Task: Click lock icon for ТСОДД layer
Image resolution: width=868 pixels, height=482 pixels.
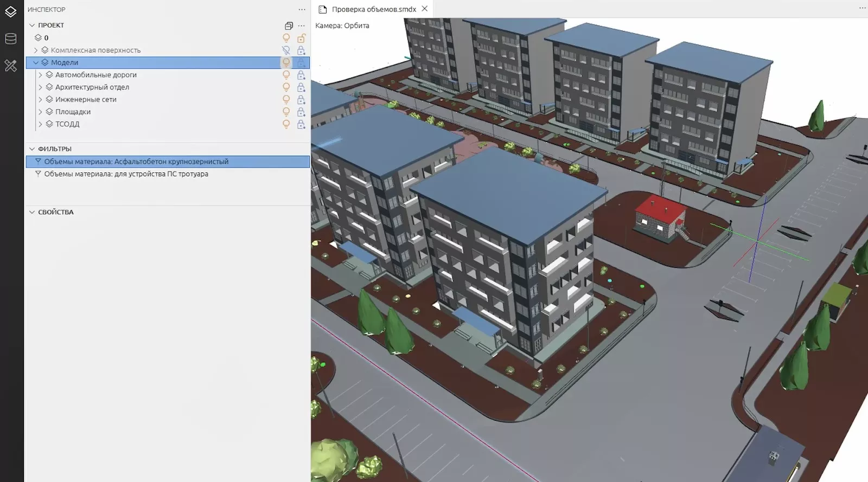Action: 301,124
